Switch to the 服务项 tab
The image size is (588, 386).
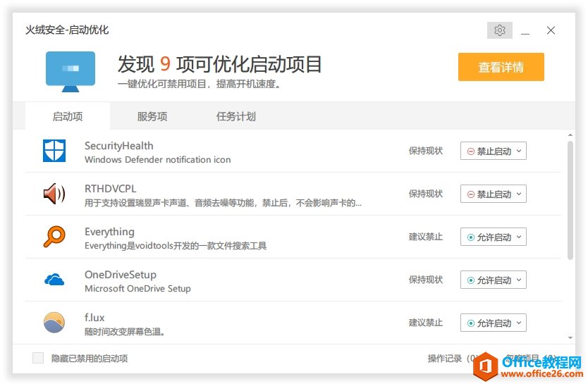pyautogui.click(x=152, y=116)
